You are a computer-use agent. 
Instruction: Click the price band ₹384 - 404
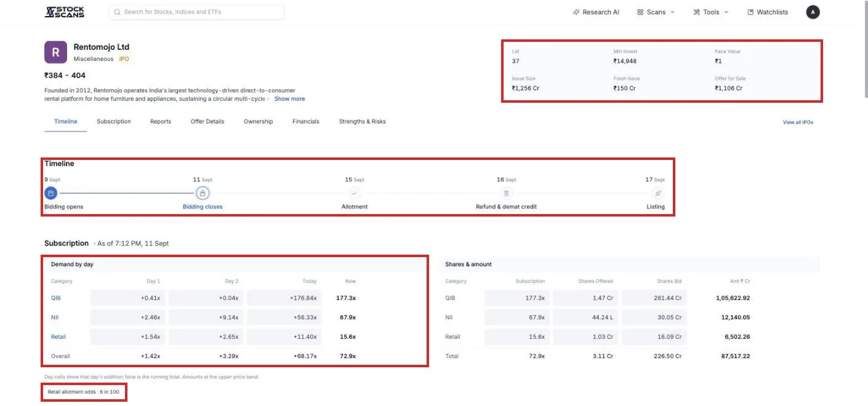pyautogui.click(x=65, y=76)
